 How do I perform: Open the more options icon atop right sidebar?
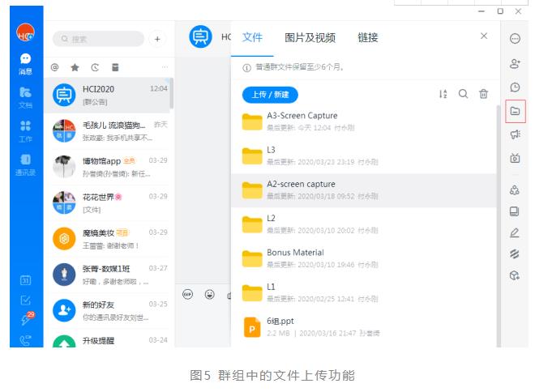(x=515, y=38)
